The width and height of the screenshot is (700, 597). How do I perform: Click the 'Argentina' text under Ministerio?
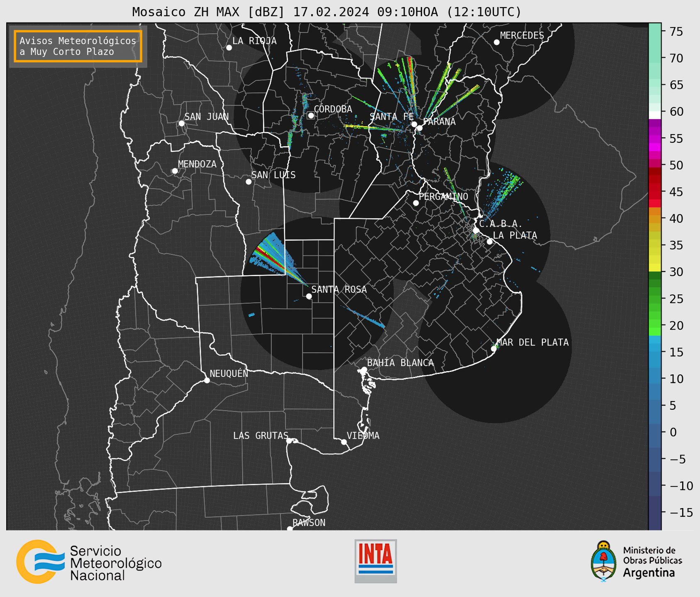coord(649,573)
